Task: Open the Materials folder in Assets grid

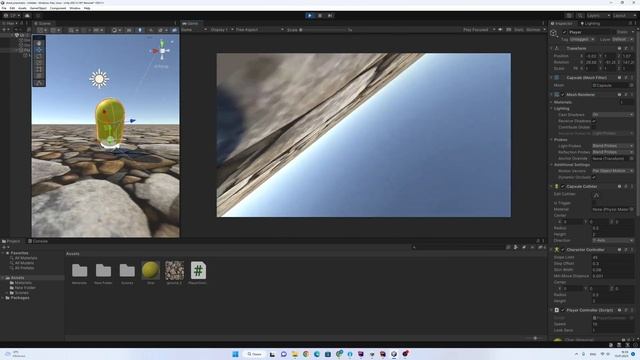Action: point(80,270)
